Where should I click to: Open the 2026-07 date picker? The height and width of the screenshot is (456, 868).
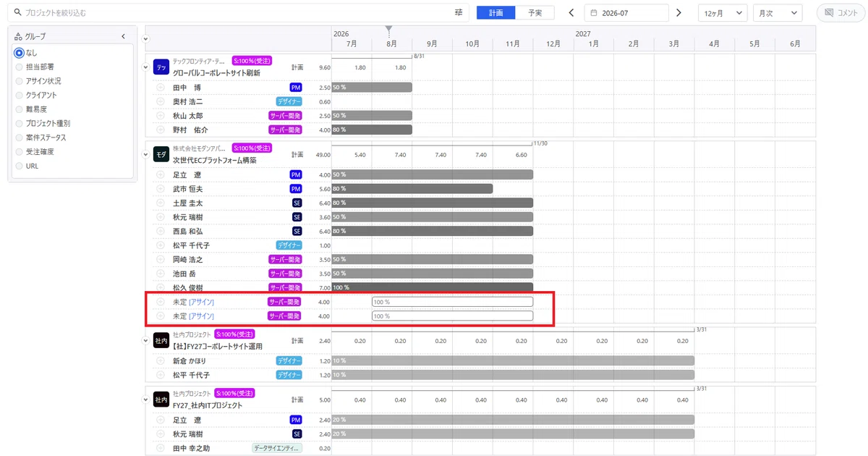[626, 13]
